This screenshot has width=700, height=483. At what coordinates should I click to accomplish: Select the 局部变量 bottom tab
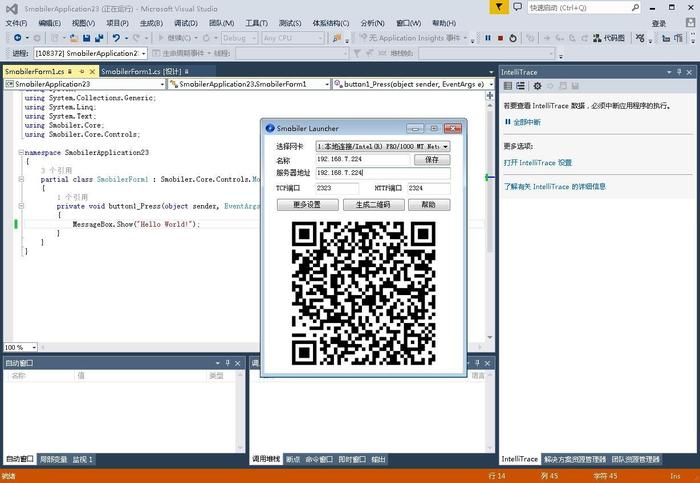tap(54, 459)
